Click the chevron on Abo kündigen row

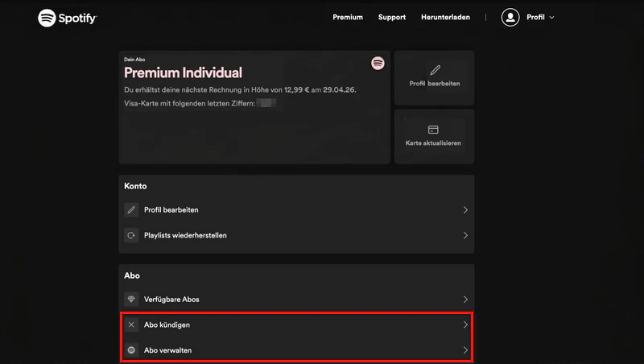tap(465, 325)
